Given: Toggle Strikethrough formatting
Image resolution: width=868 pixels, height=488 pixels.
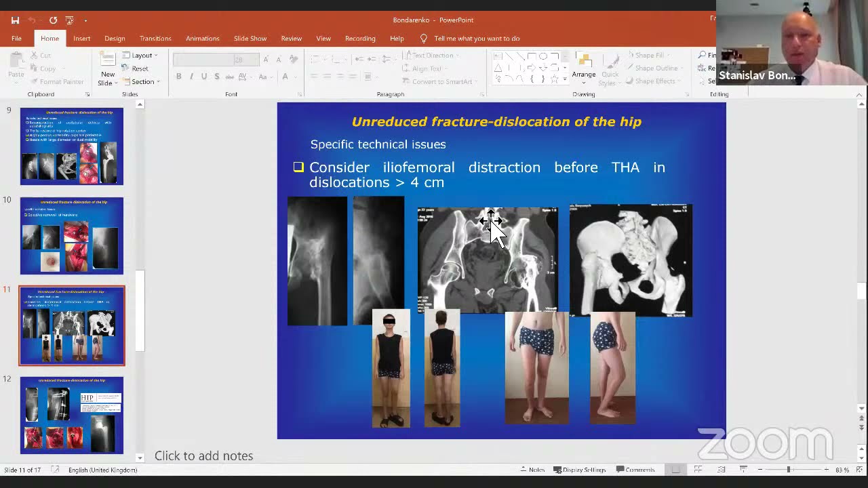Looking at the screenshot, I should (229, 77).
